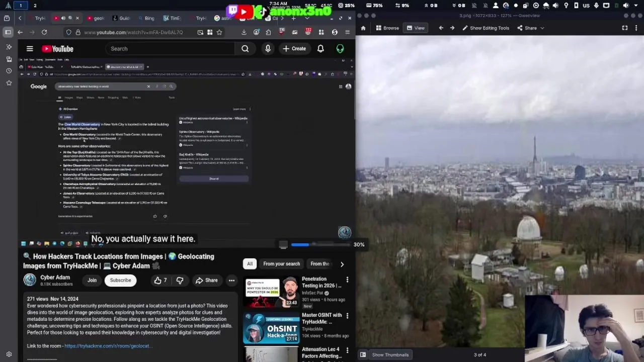Open YouTube notifications bell

click(x=320, y=49)
